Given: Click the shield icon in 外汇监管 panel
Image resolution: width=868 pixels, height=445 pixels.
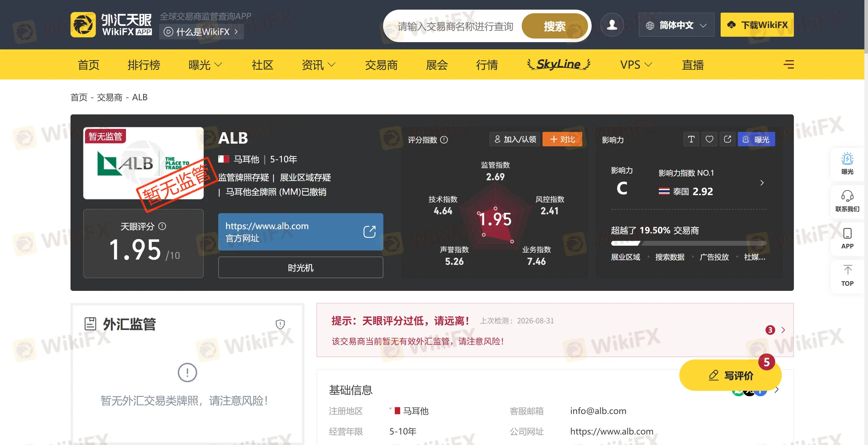Looking at the screenshot, I should pos(280,324).
